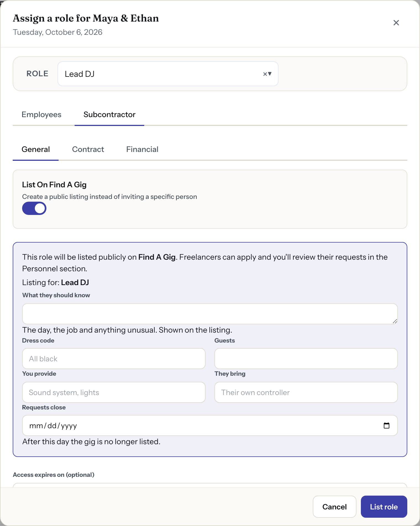Viewport: 420px width, 526px height.
Task: Grab the textarea resize handle
Action: pyautogui.click(x=395, y=321)
